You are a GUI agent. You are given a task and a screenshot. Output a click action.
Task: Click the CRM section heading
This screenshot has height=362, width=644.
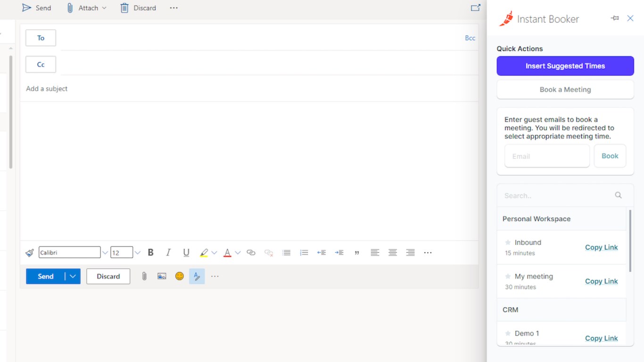[510, 310]
